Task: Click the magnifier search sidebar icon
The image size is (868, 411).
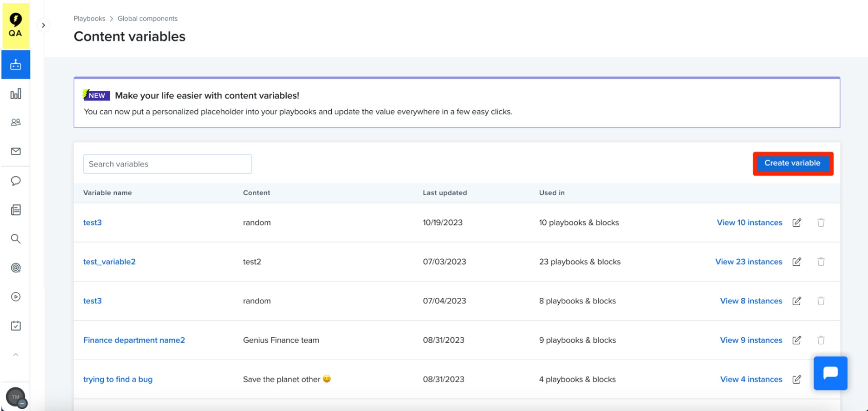Action: 16,239
